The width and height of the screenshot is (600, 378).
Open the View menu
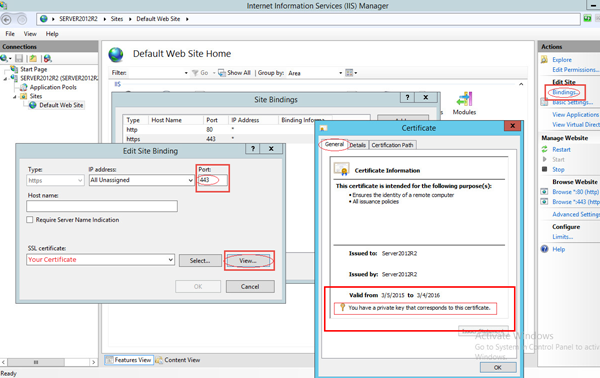click(x=30, y=34)
